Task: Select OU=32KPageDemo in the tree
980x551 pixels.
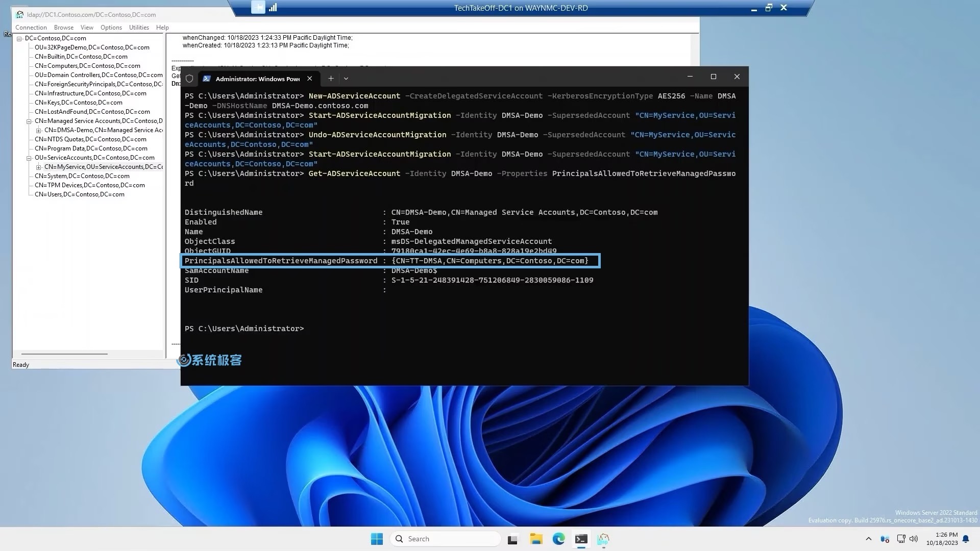Action: tap(92, 47)
